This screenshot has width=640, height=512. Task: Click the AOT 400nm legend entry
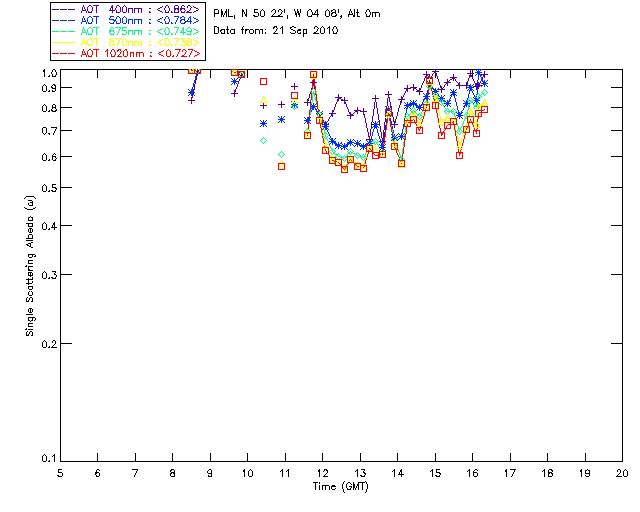(128, 8)
